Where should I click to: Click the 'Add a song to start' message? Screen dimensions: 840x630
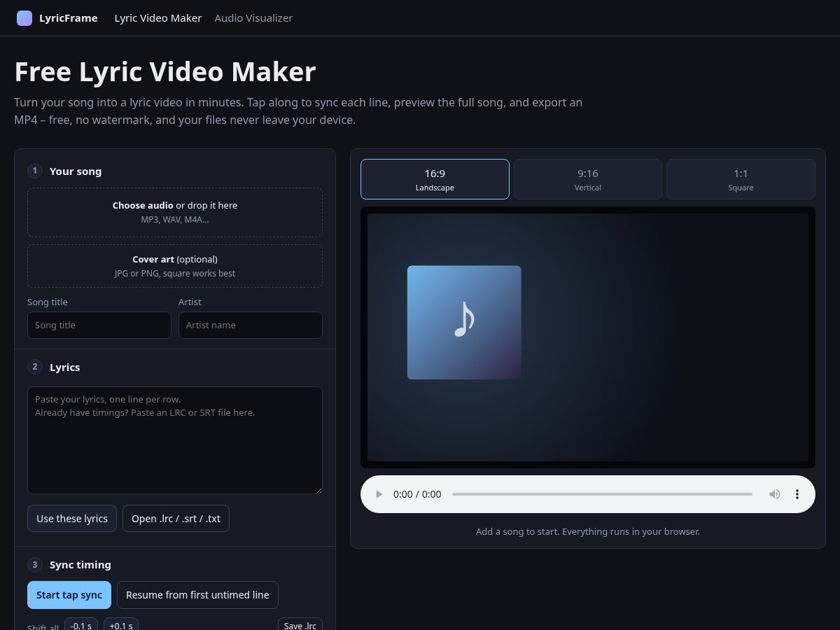point(588,531)
